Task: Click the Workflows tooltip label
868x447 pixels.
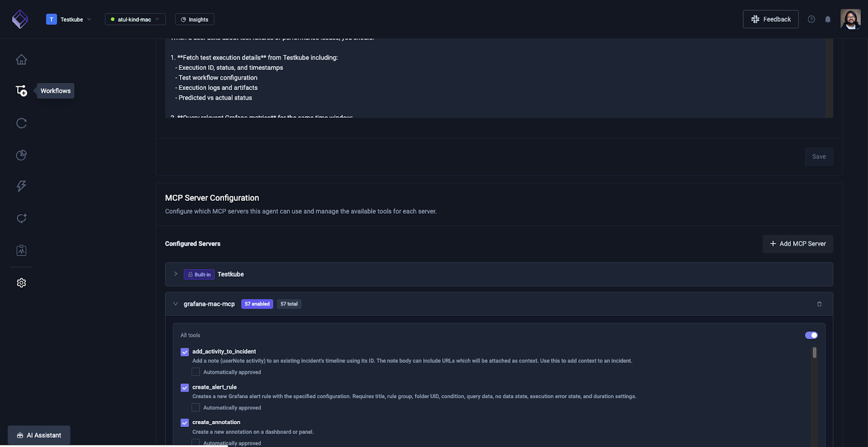Action: tap(55, 91)
